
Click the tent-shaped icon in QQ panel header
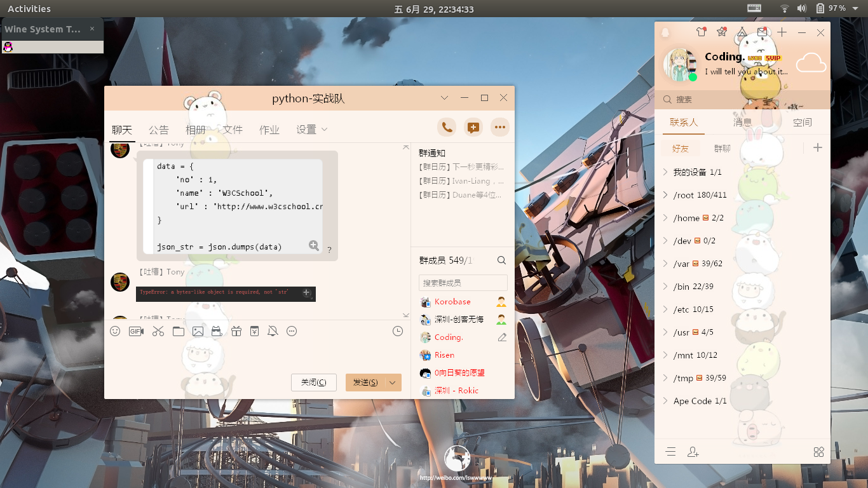tap(742, 32)
